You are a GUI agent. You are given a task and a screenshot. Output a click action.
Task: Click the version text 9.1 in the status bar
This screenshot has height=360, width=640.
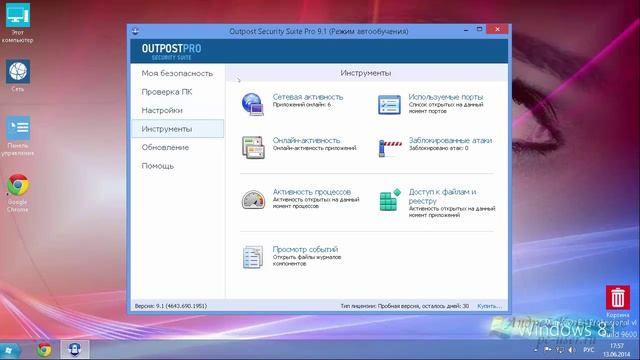(x=171, y=306)
